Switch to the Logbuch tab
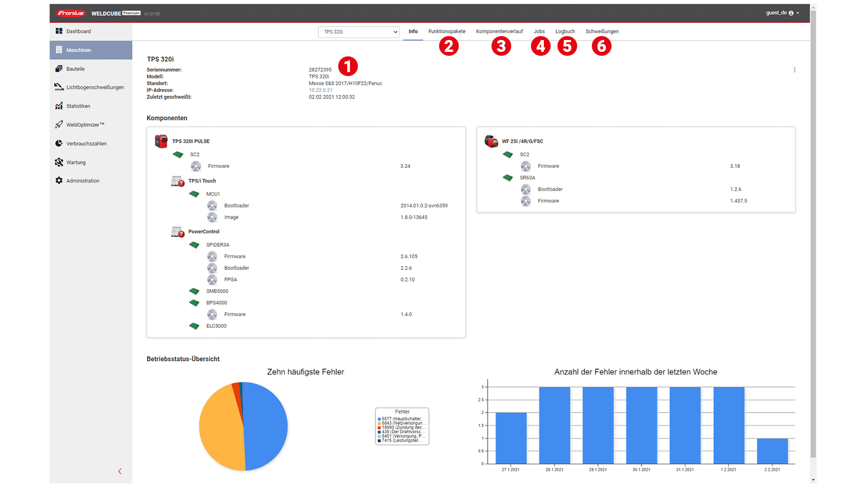Image resolution: width=868 pixels, height=488 pixels. click(565, 32)
